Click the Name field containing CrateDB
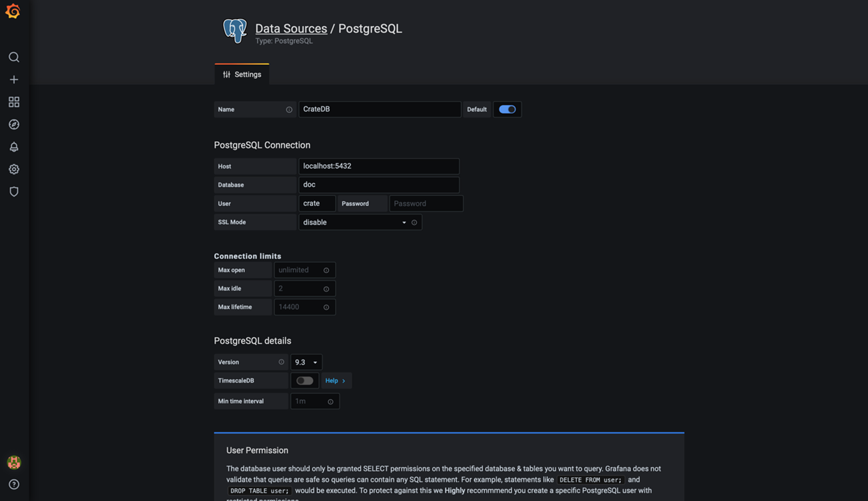 [379, 109]
